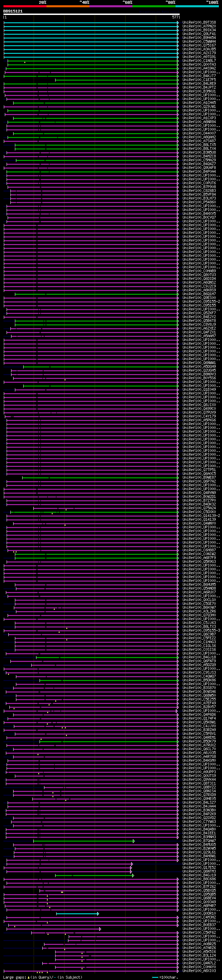Select hit label UniRef100_Q75I67
Screen dimensions: 222x980
pos(199,45)
